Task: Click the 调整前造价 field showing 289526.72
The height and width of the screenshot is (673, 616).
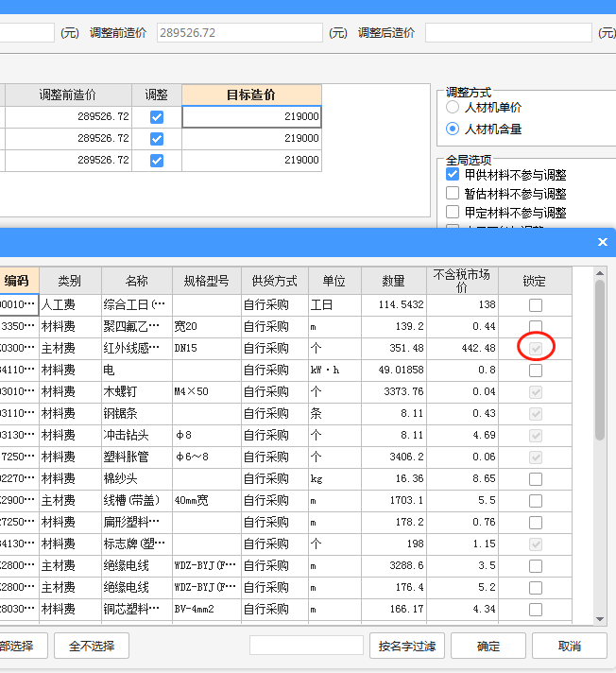Action: (240, 33)
